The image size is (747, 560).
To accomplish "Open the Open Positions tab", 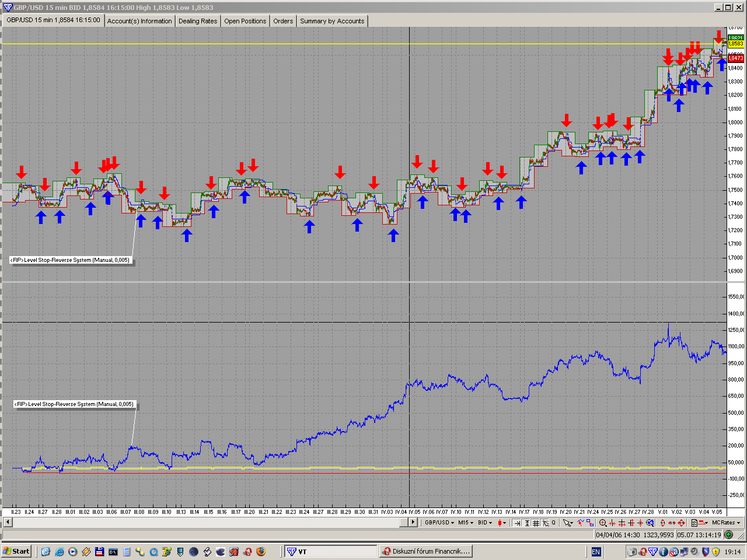I will 245,21.
